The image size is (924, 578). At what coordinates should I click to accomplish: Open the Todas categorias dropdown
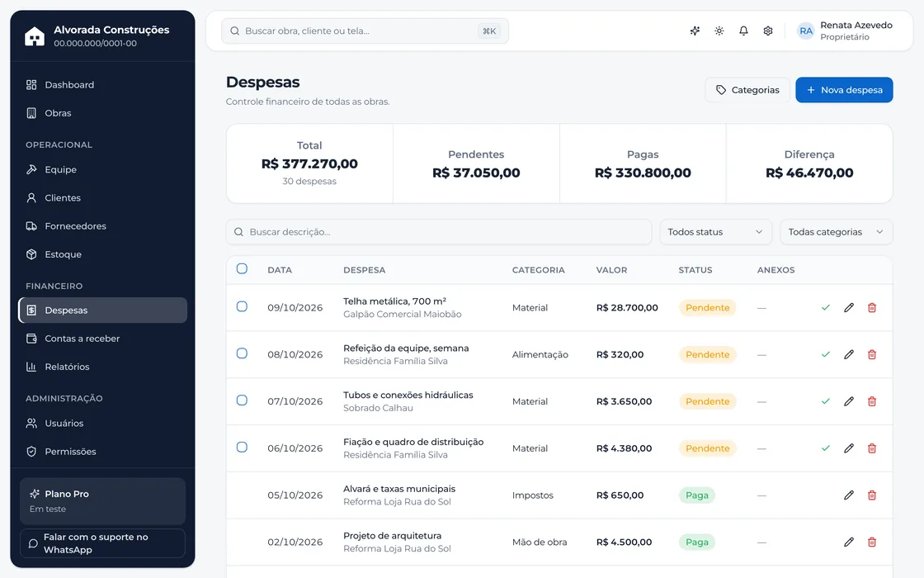(837, 232)
